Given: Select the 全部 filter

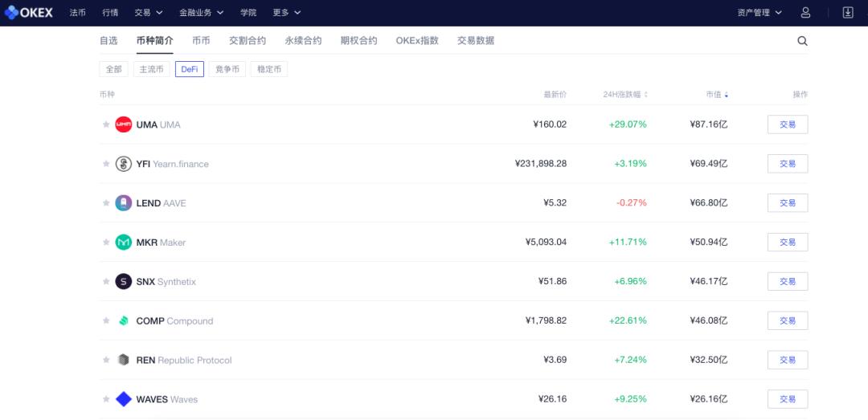Looking at the screenshot, I should (x=113, y=69).
